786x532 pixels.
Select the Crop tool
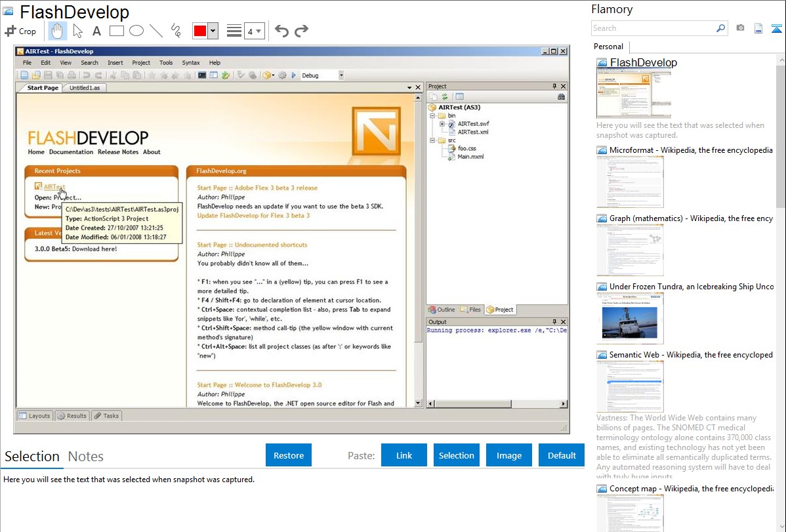coord(20,31)
